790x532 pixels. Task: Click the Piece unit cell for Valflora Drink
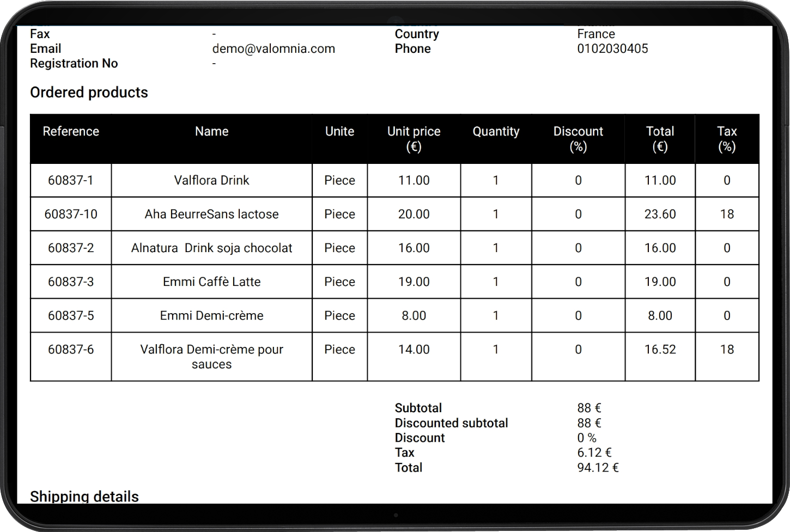(x=339, y=180)
